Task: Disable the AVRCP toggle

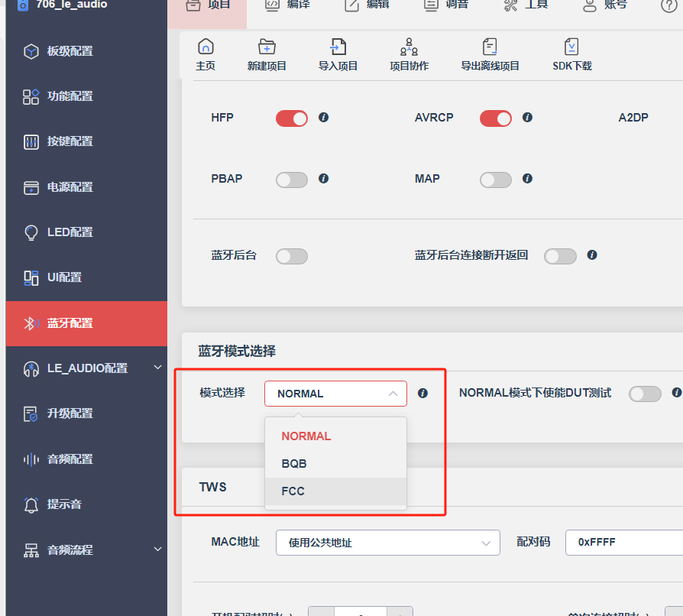Action: pos(496,118)
